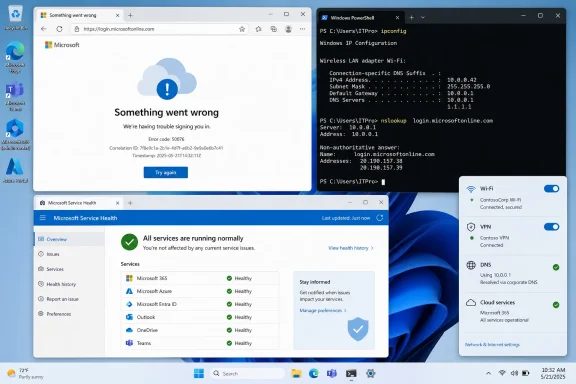The height and width of the screenshot is (384, 576).
Task: Open browser collections icon
Action: [274, 29]
